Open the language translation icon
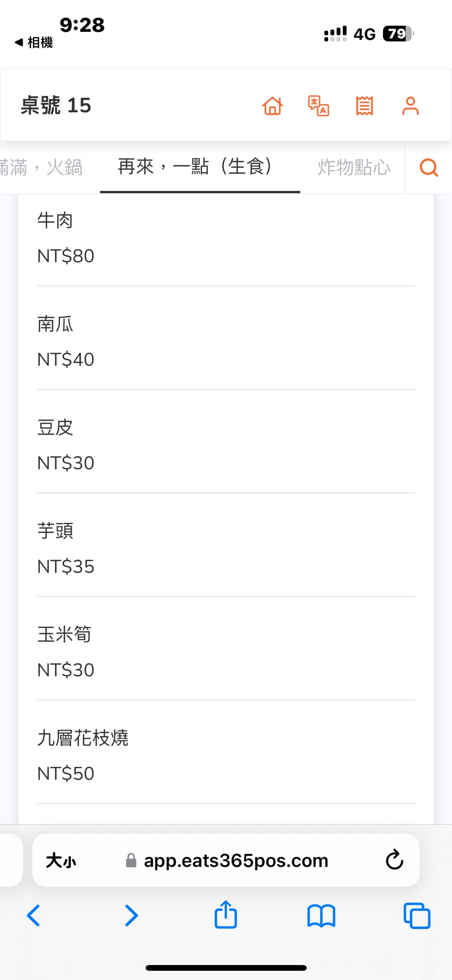 click(318, 106)
